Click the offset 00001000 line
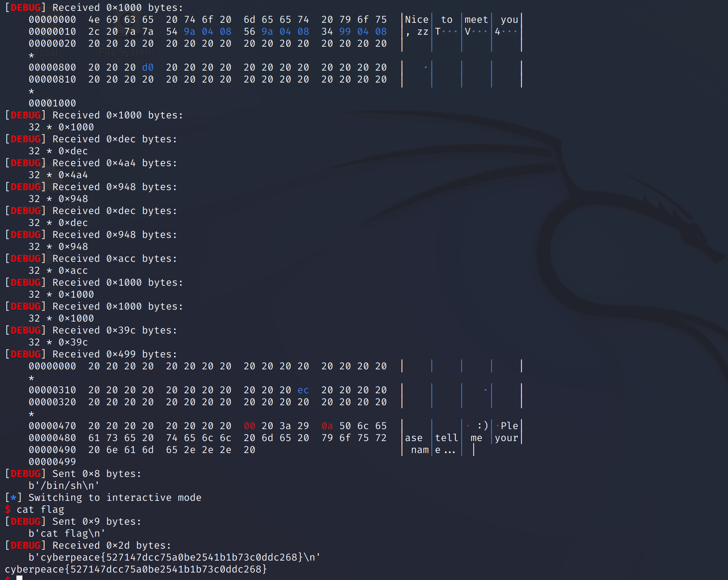 [x=52, y=103]
